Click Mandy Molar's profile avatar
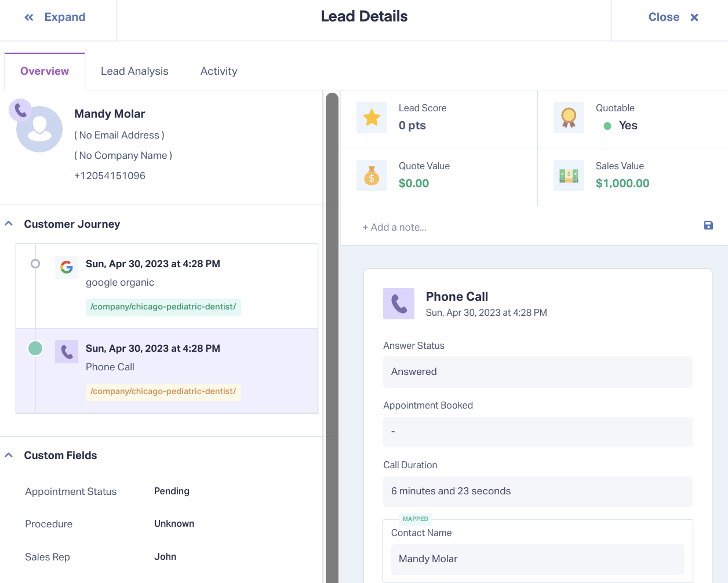Image resolution: width=728 pixels, height=583 pixels. point(39,129)
